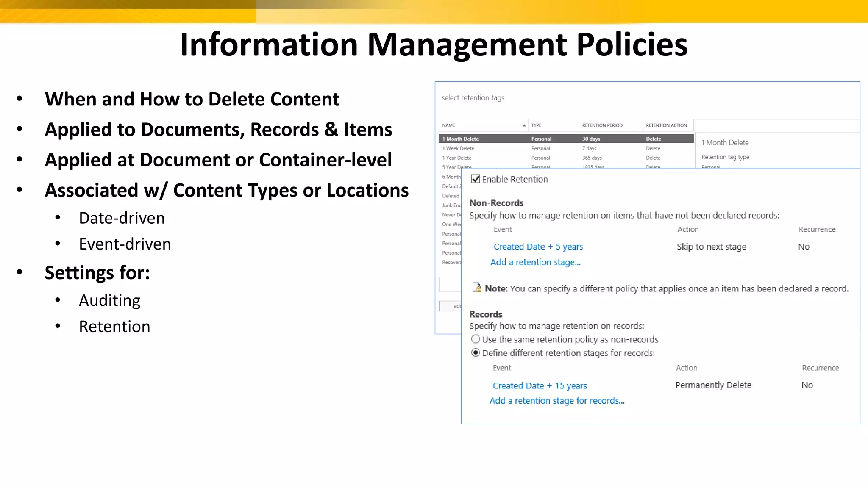The image size is (868, 488).
Task: Click the note icon beside 'Note:' text
Action: coord(477,288)
